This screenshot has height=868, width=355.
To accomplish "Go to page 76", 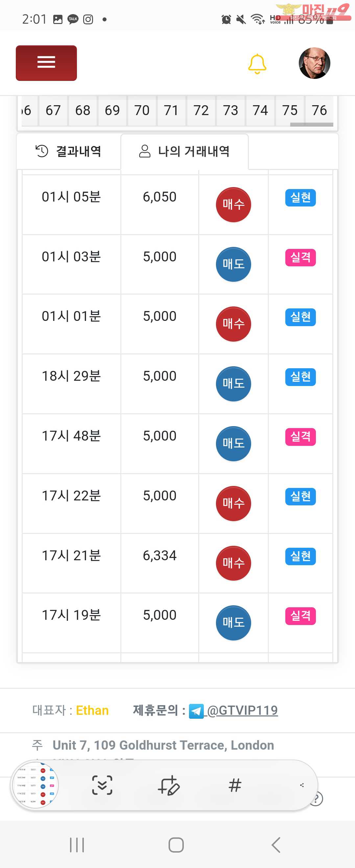I will point(319,110).
